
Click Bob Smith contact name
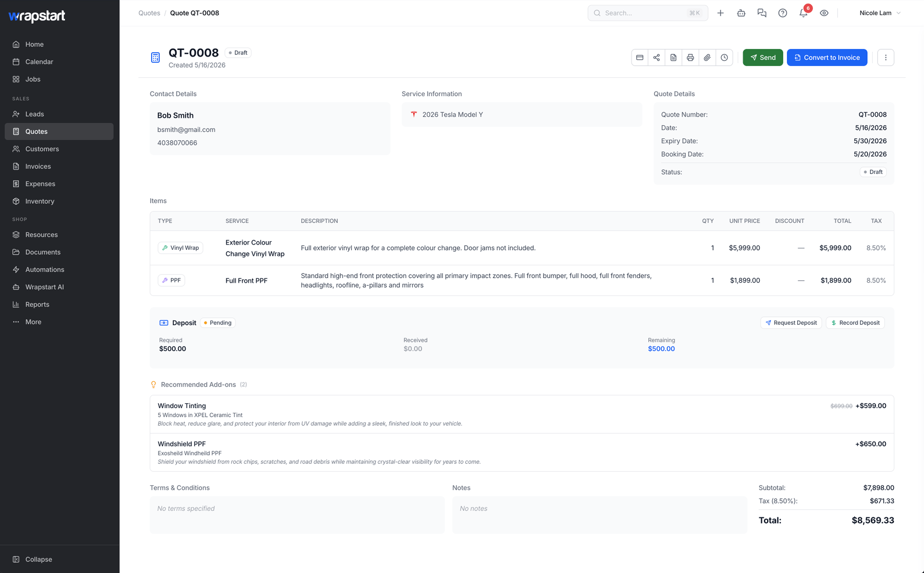click(x=175, y=115)
